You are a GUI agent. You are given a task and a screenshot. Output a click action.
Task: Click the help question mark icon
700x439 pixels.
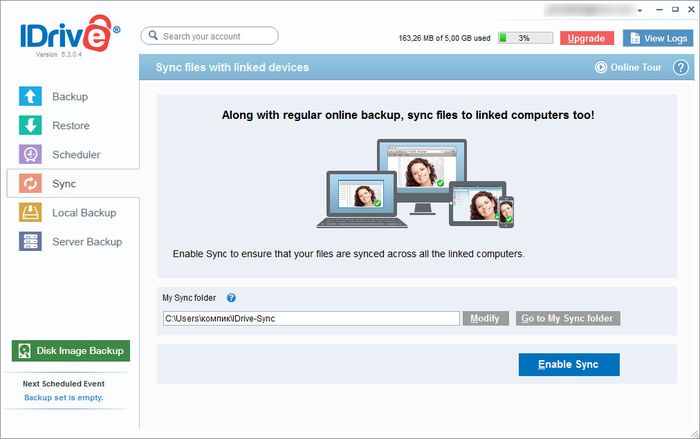tap(681, 68)
